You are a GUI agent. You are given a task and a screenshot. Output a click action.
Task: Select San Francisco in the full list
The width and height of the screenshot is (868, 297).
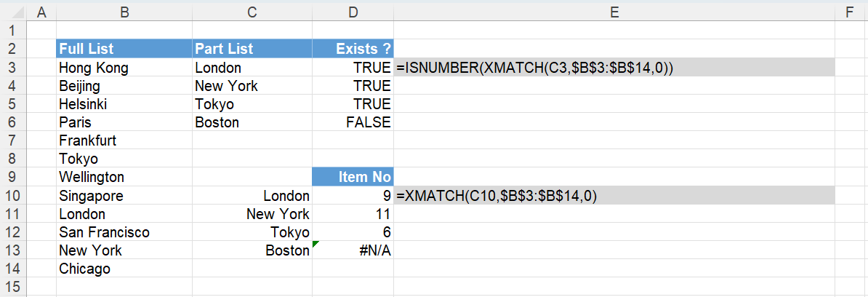click(124, 231)
